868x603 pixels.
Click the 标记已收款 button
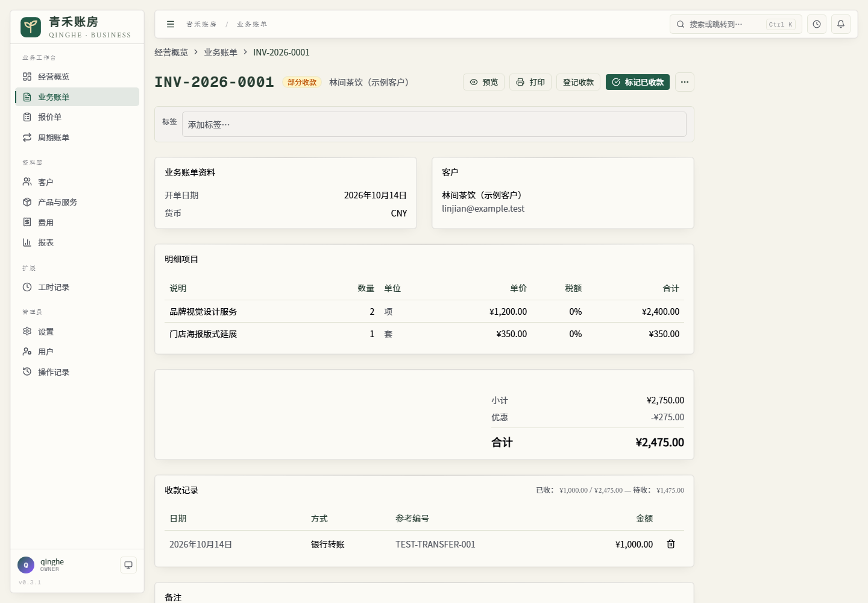pyautogui.click(x=638, y=82)
